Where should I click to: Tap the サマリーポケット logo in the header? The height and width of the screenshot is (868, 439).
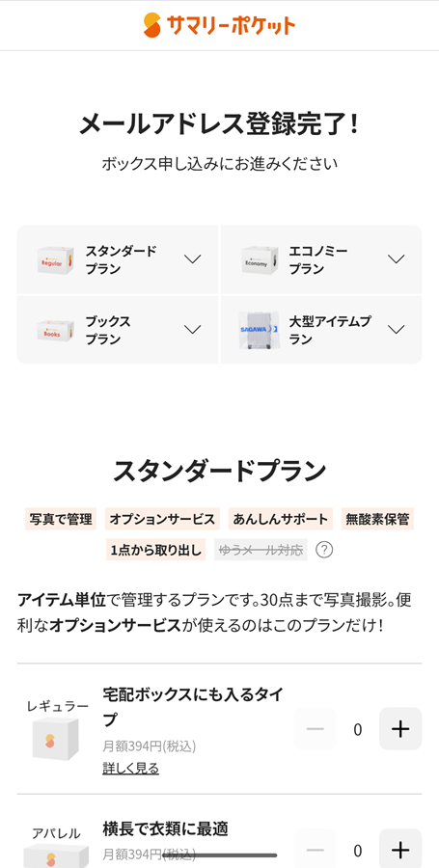[219, 25]
